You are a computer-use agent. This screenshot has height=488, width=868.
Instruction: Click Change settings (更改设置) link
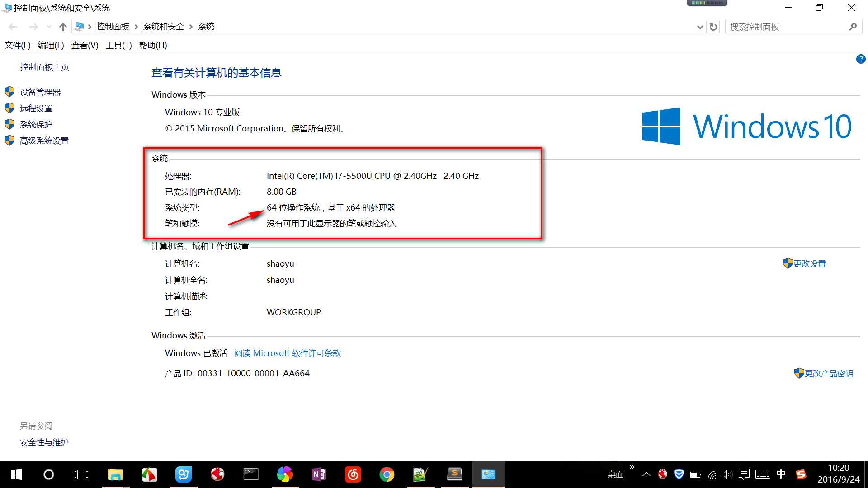click(x=810, y=264)
